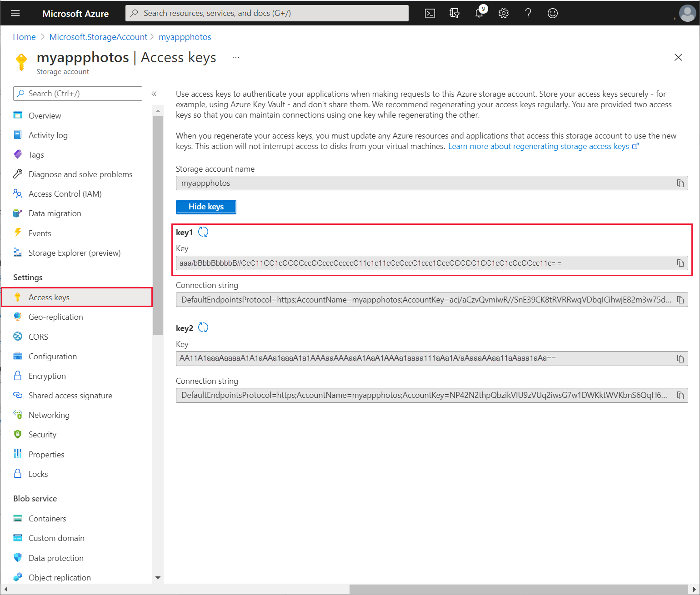
Task: Select the key2 Connection string field
Action: [x=432, y=395]
